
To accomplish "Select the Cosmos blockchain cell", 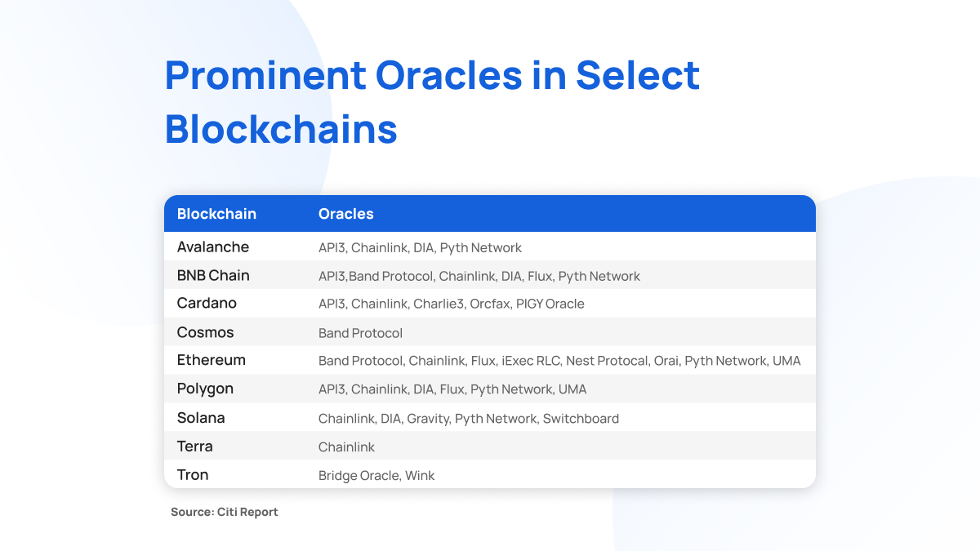I will click(x=205, y=332).
